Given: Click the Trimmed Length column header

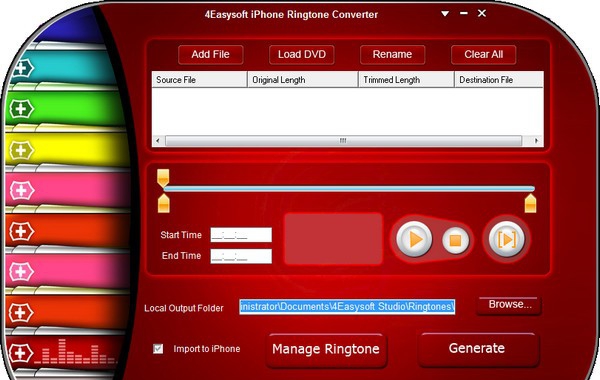Looking at the screenshot, I should (x=406, y=80).
